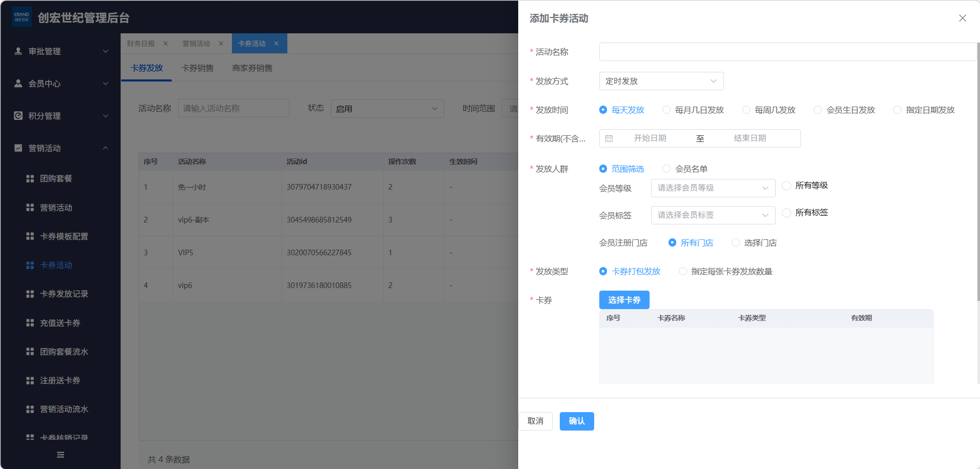Click the 确认 button
This screenshot has height=469, width=980.
[x=576, y=421]
